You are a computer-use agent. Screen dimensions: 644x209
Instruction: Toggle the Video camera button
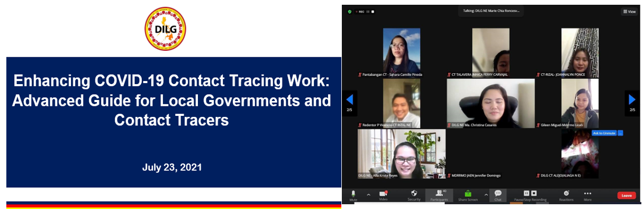(383, 195)
